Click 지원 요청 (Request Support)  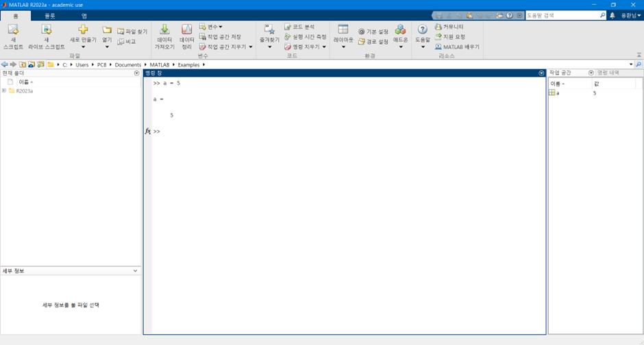coord(450,37)
